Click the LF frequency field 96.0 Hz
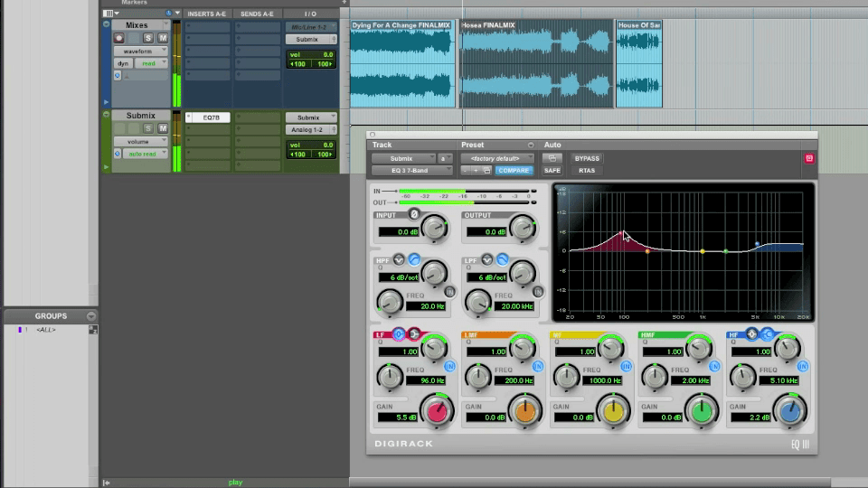This screenshot has width=868, height=488. click(x=426, y=380)
